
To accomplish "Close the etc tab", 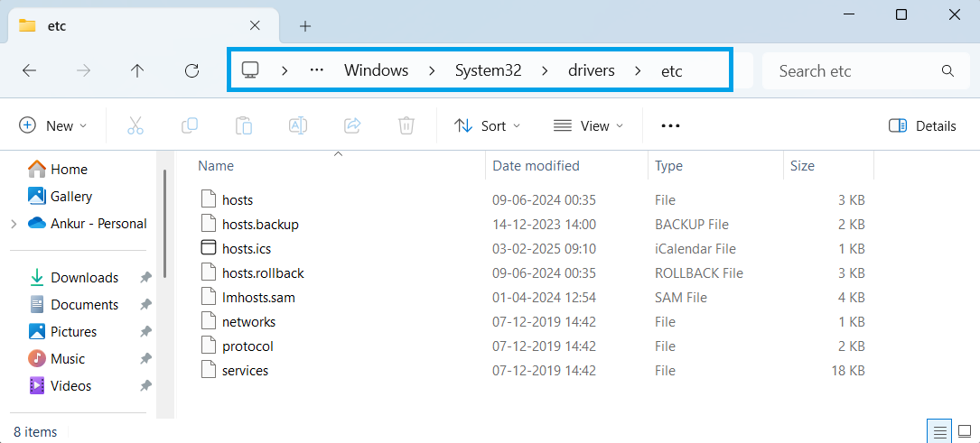I will [x=255, y=25].
